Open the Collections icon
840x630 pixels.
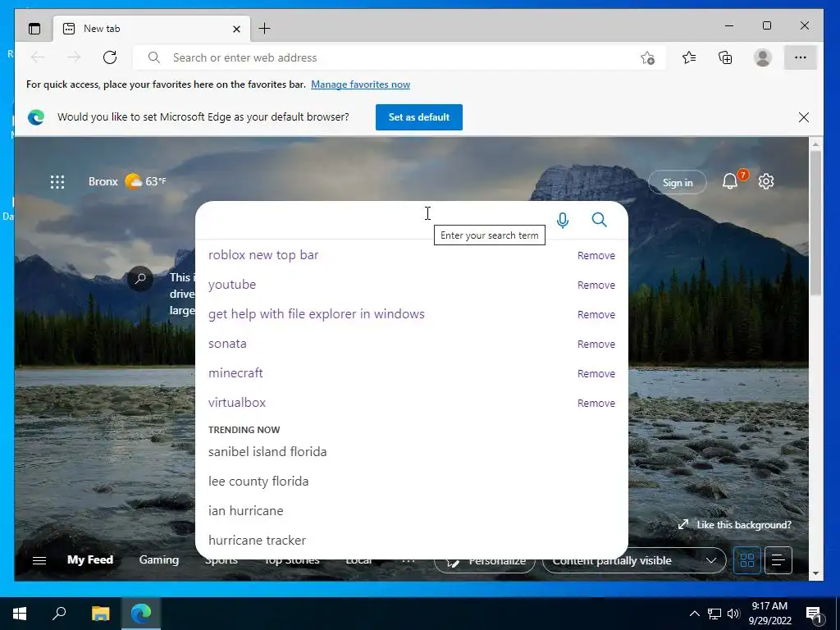click(x=725, y=57)
